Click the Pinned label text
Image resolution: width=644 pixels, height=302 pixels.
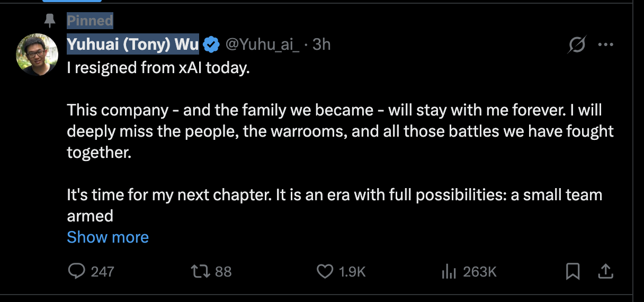click(90, 21)
